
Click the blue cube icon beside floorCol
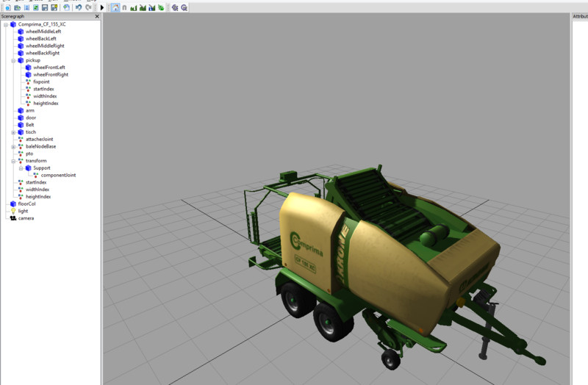[13, 204]
